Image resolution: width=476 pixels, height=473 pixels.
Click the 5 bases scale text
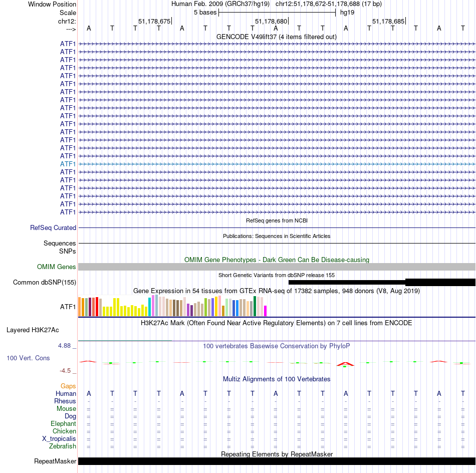click(205, 13)
